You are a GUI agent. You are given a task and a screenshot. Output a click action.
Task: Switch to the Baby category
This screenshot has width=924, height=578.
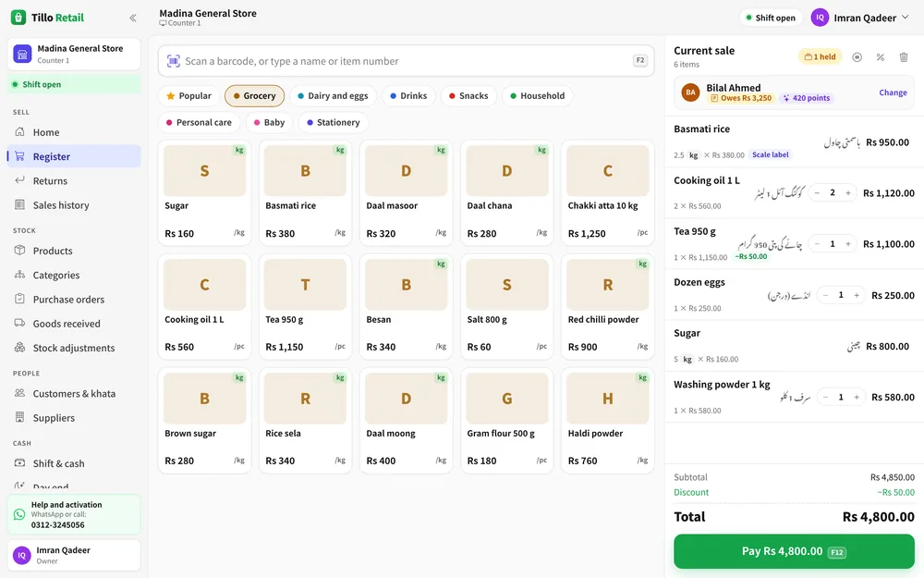269,122
